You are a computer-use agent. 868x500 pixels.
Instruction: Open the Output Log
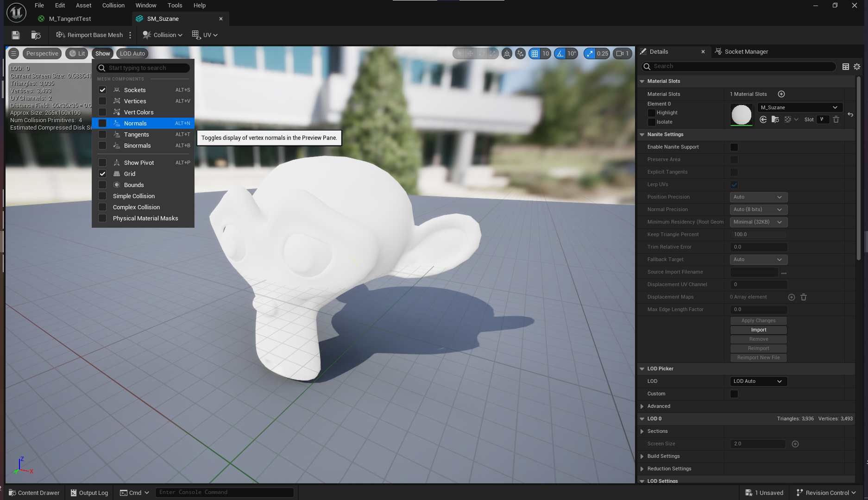point(89,493)
